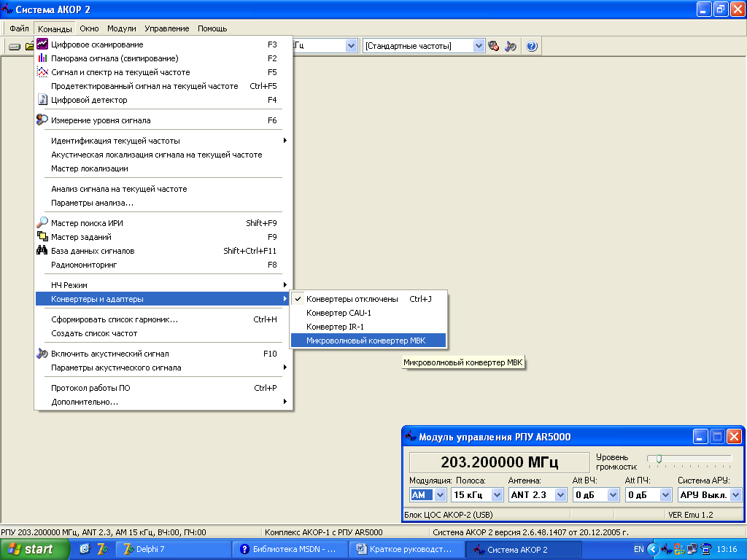Click the Уровень громкости slider thumb
Screen dimensions: 747x560
tap(659, 459)
